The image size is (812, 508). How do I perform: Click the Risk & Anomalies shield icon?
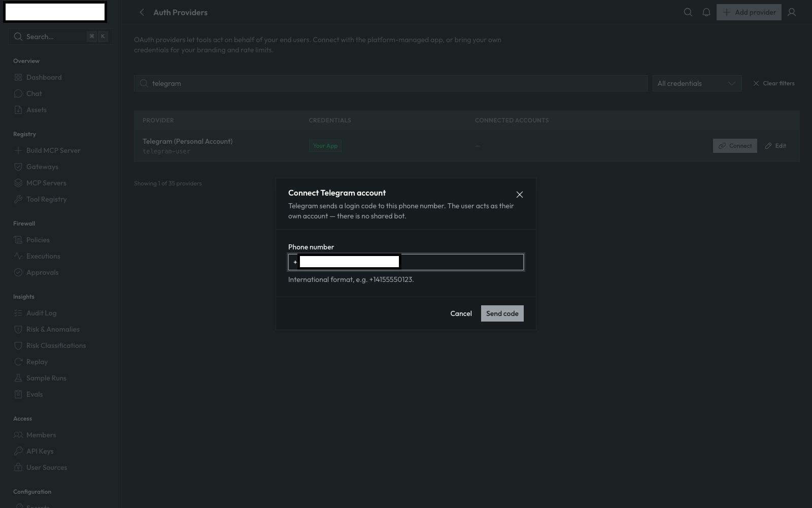(18, 329)
